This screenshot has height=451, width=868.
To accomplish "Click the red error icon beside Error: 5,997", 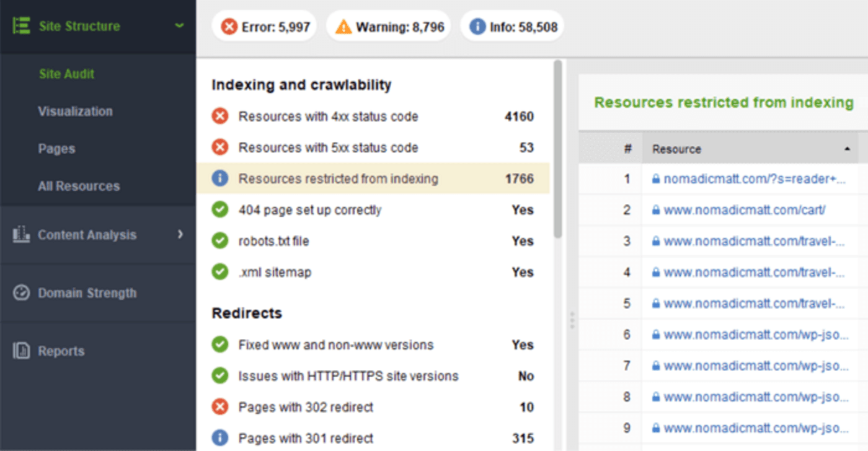I will (x=229, y=26).
